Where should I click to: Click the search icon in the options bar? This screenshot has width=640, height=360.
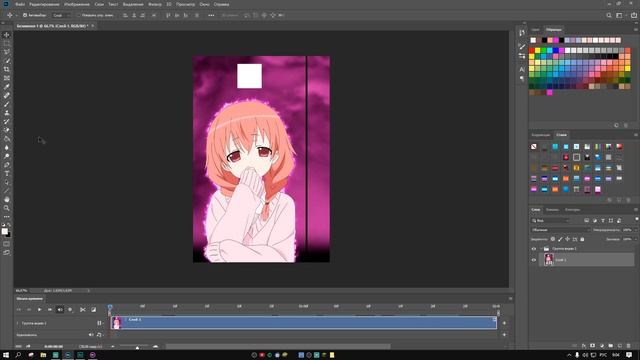click(609, 16)
